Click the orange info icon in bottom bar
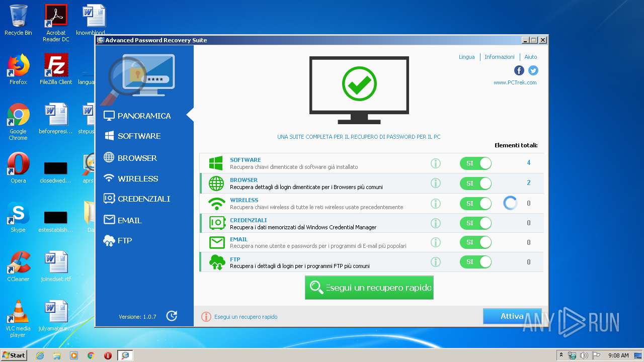The image size is (644, 362). 206,317
